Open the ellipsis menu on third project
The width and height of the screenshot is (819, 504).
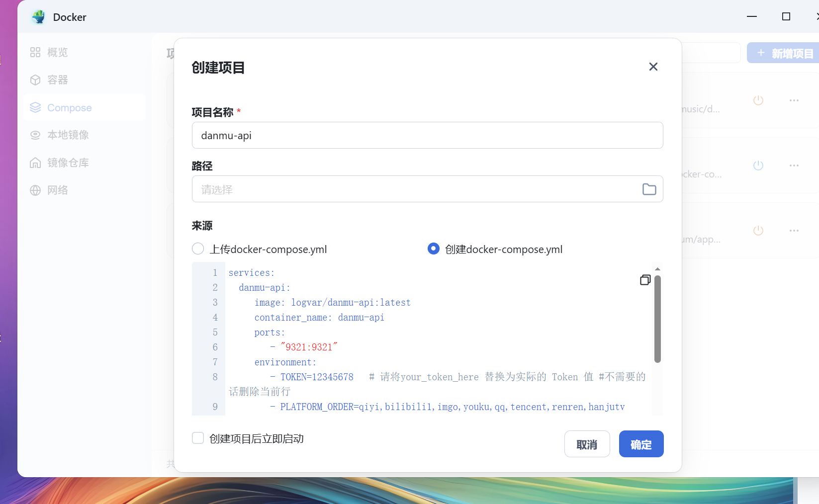794,230
